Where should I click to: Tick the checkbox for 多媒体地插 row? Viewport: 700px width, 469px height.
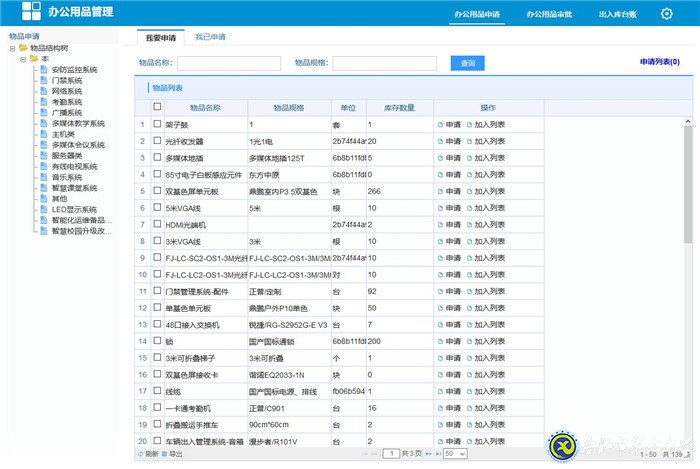pyautogui.click(x=157, y=158)
